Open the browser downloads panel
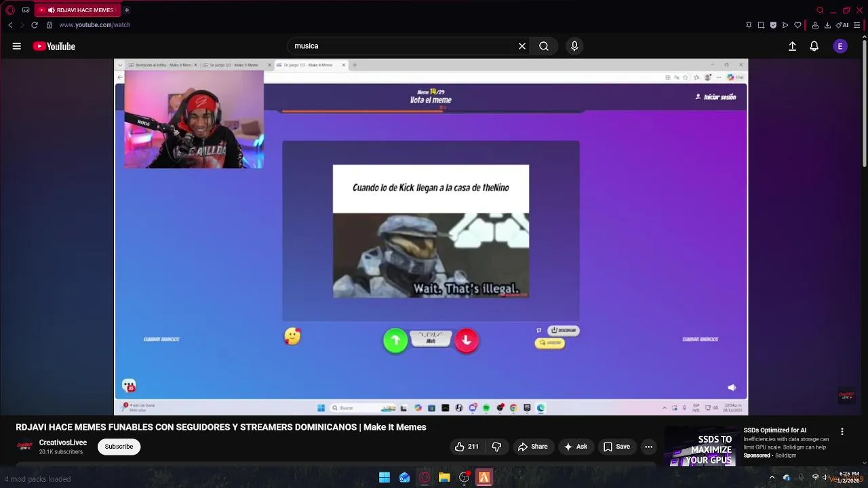 point(827,25)
